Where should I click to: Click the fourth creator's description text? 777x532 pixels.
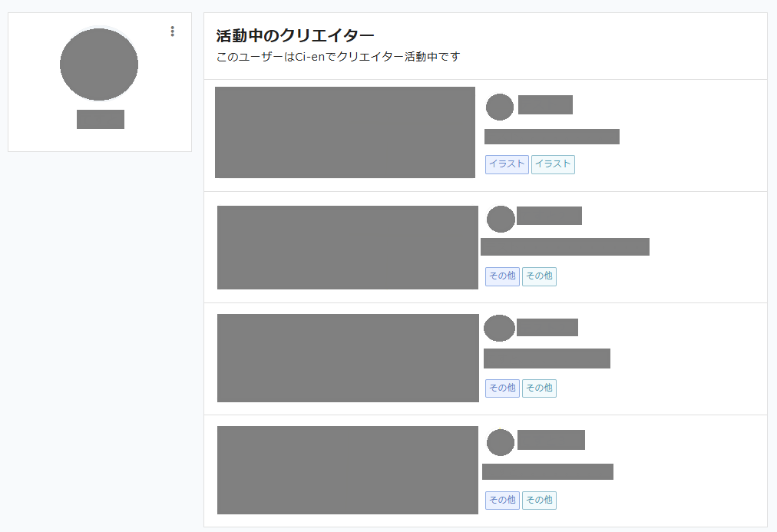[547, 471]
